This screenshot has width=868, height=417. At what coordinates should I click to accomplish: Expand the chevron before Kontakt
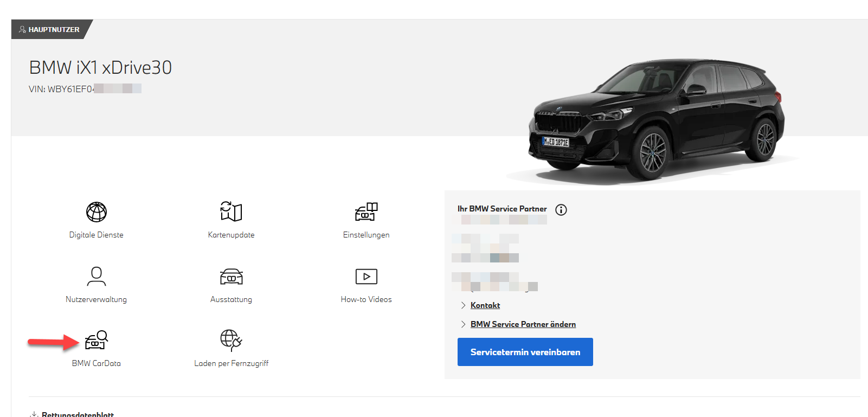463,305
